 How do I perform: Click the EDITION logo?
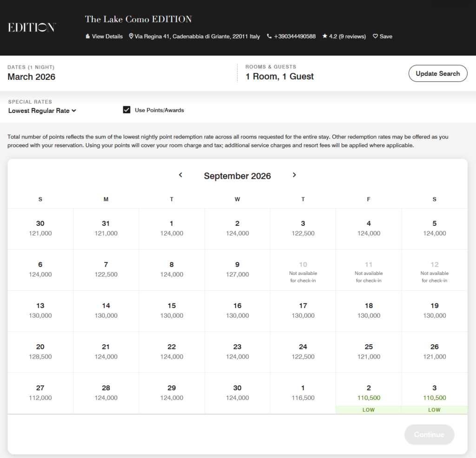click(x=32, y=27)
